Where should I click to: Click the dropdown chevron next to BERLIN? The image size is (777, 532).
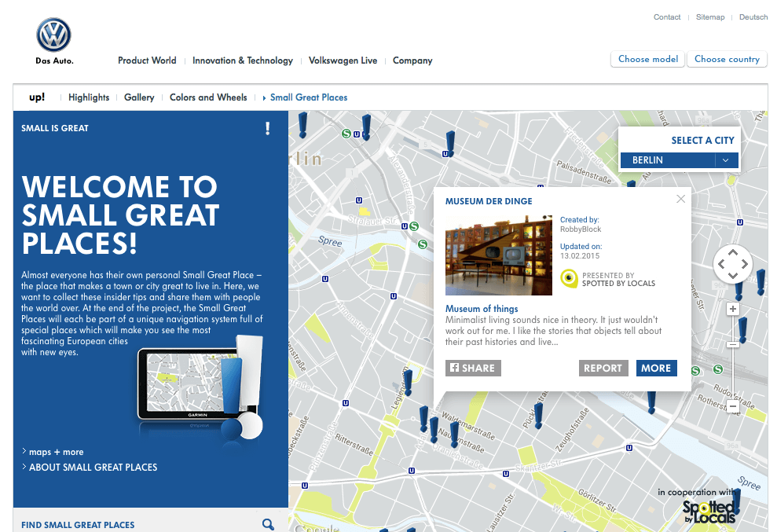tap(726, 160)
